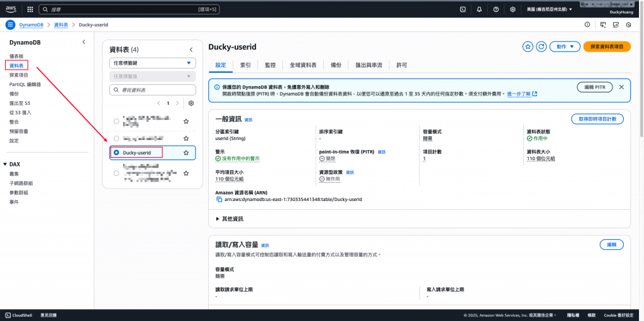Expand the 其他資訊 section
644x321 pixels.
pyautogui.click(x=230, y=219)
